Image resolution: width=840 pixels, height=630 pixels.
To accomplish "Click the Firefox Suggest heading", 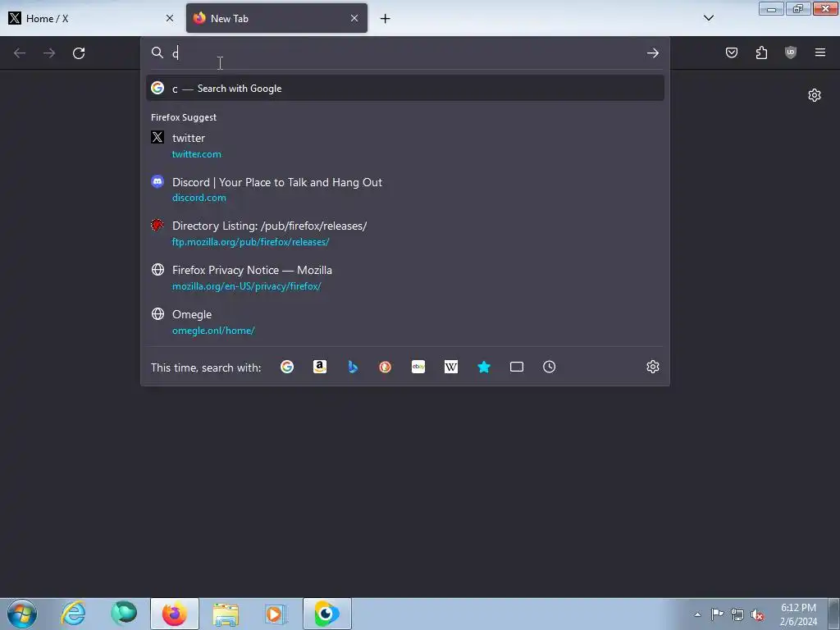I will tap(184, 117).
